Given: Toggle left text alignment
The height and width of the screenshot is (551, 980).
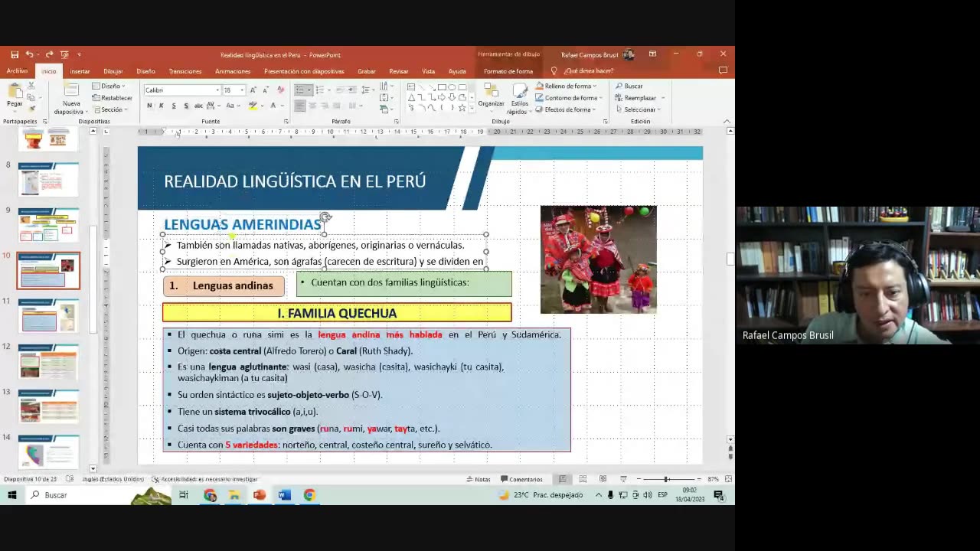Looking at the screenshot, I should tap(300, 106).
